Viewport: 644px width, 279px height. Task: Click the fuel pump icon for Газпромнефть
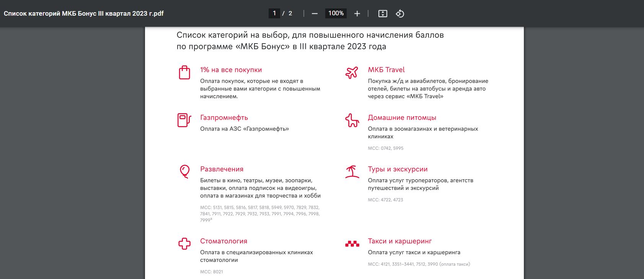(184, 120)
